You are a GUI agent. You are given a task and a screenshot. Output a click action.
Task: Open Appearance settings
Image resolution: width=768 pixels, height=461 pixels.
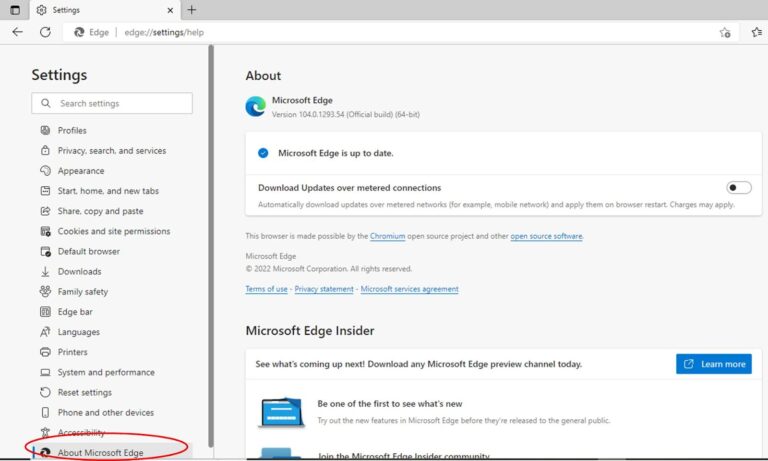point(81,170)
